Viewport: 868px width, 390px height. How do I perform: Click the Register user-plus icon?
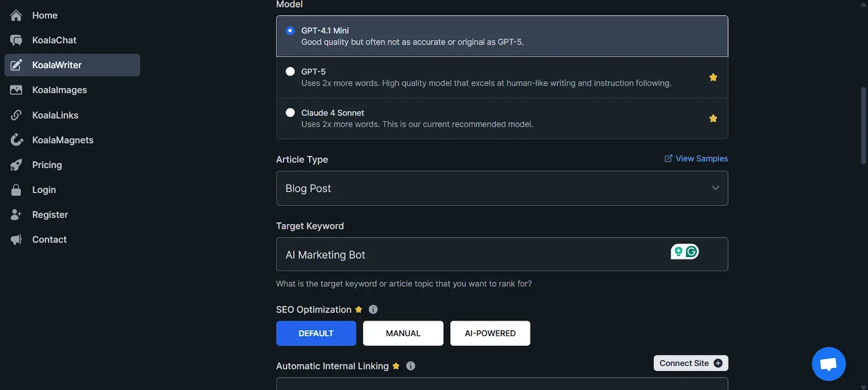point(16,215)
